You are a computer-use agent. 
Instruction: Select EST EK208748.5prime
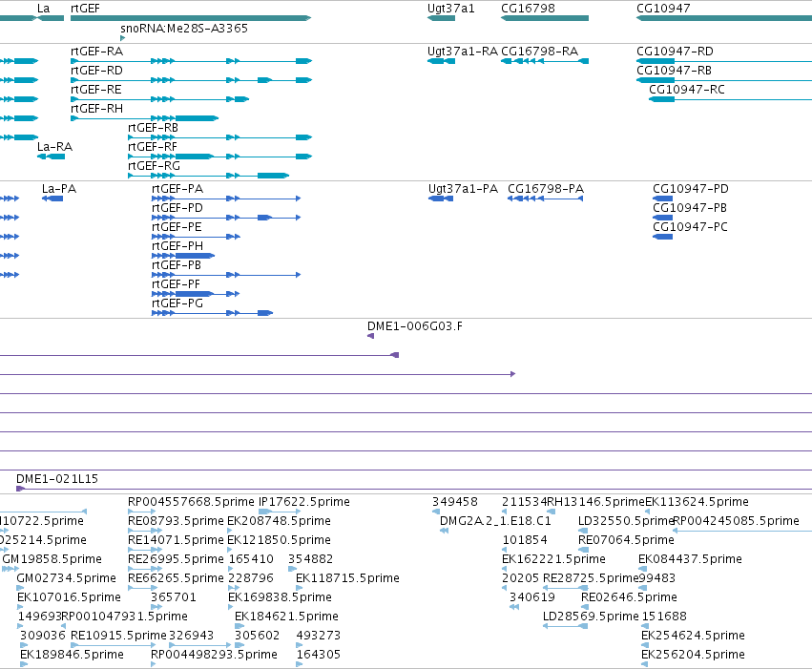coord(230,531)
